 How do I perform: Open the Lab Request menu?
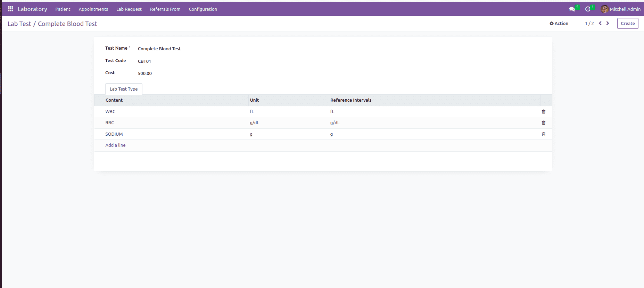point(129,9)
